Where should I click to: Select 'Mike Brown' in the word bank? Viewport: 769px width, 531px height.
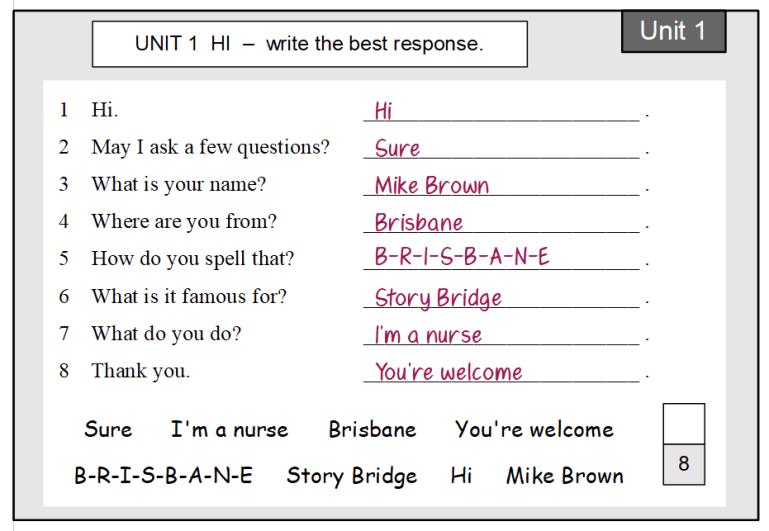(x=564, y=476)
